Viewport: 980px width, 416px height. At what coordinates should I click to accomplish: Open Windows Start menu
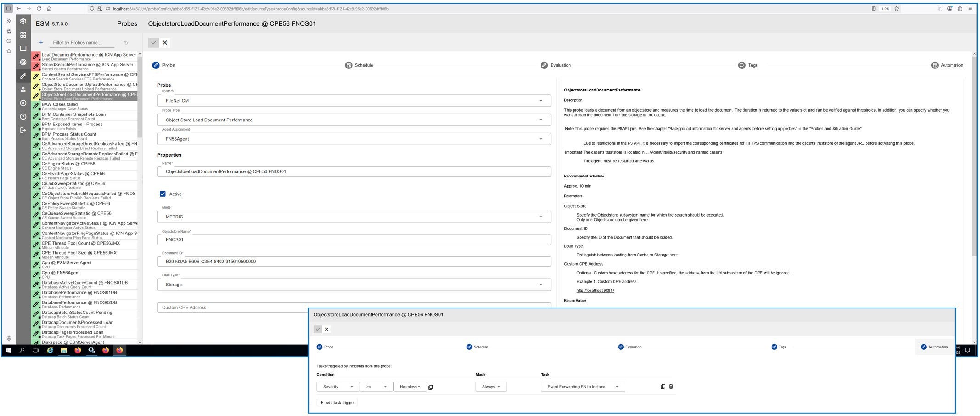[x=8, y=350]
